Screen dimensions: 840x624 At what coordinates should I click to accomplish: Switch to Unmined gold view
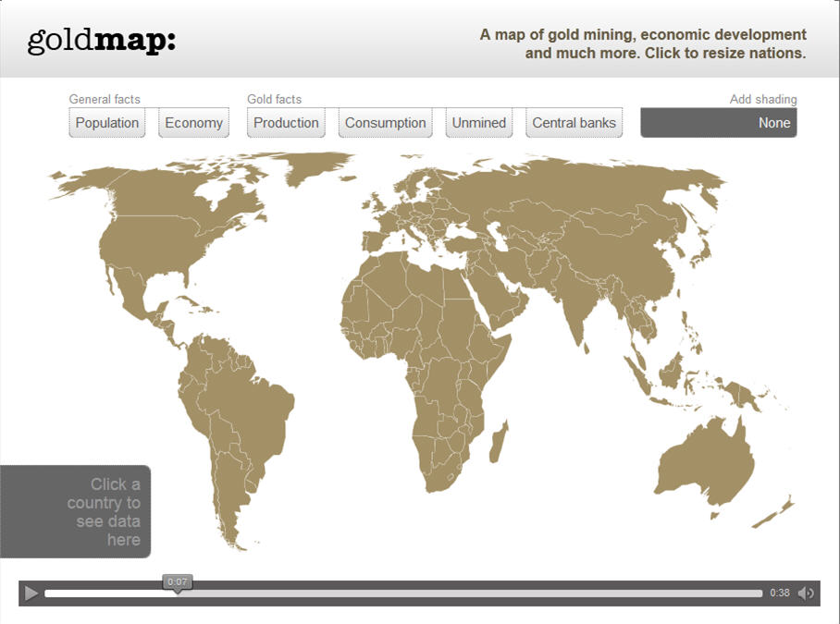tap(478, 123)
